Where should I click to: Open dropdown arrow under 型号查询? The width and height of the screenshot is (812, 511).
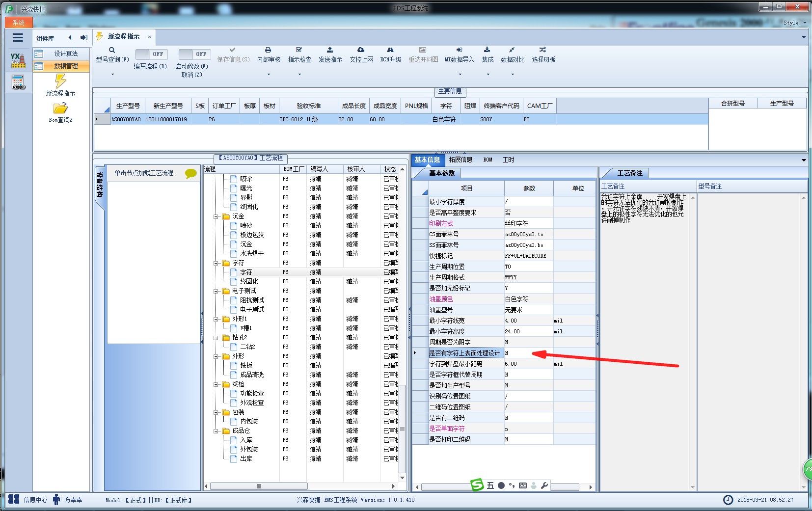click(x=112, y=75)
